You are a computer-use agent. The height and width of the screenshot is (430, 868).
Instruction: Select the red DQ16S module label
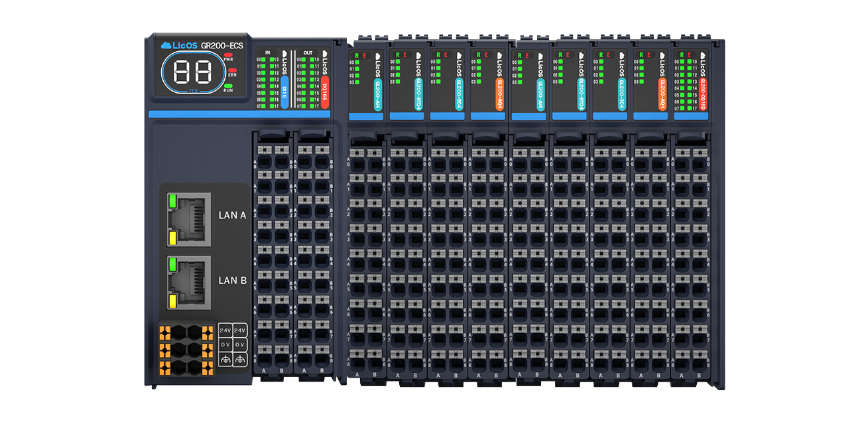click(324, 92)
